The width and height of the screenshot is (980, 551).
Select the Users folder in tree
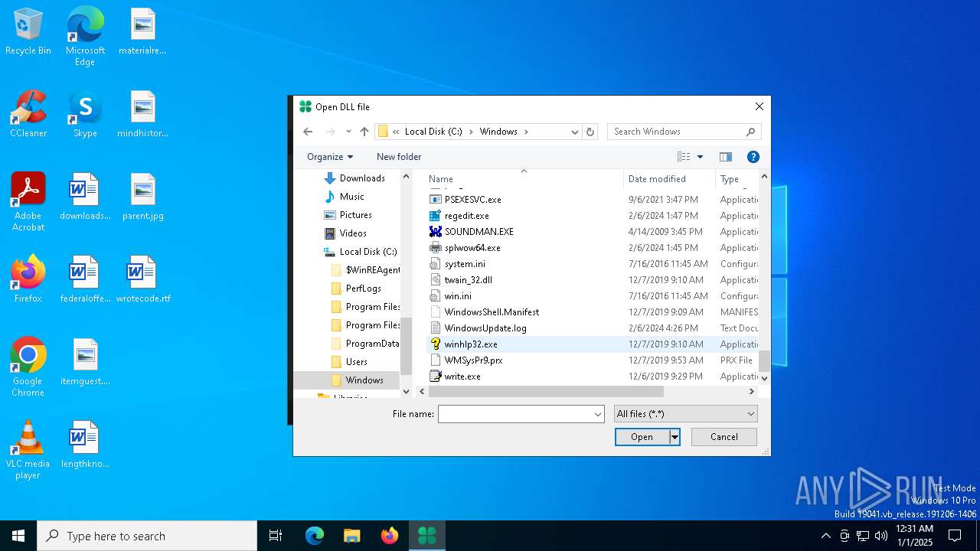[349, 362]
